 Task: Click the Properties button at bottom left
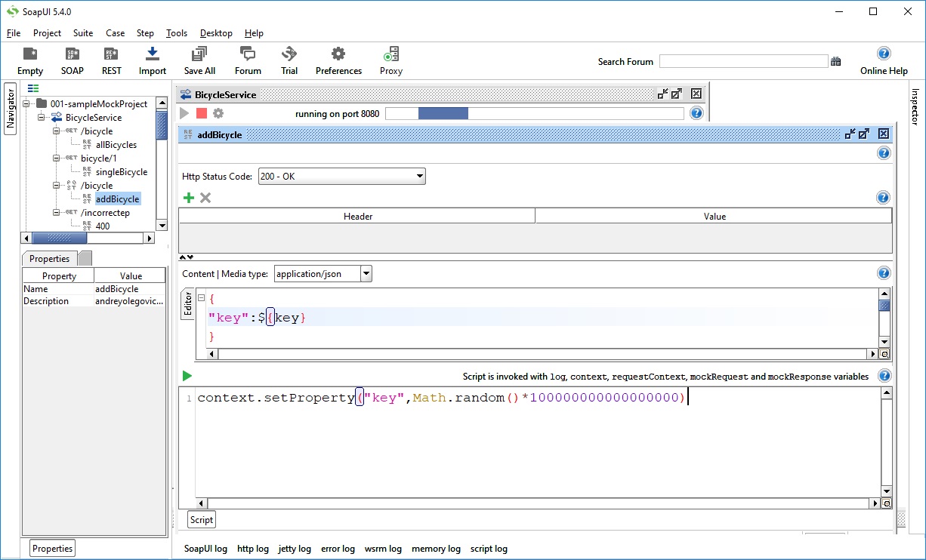pos(52,549)
